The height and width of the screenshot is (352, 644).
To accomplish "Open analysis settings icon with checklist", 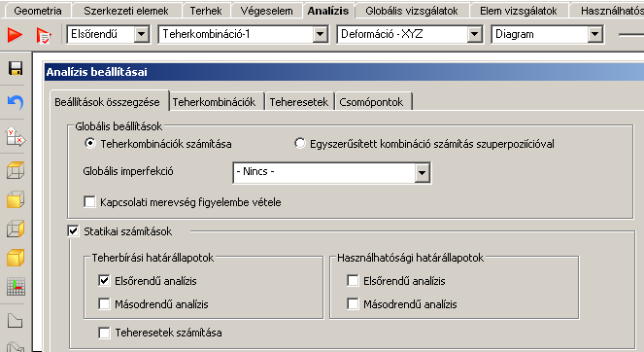I will tap(44, 35).
